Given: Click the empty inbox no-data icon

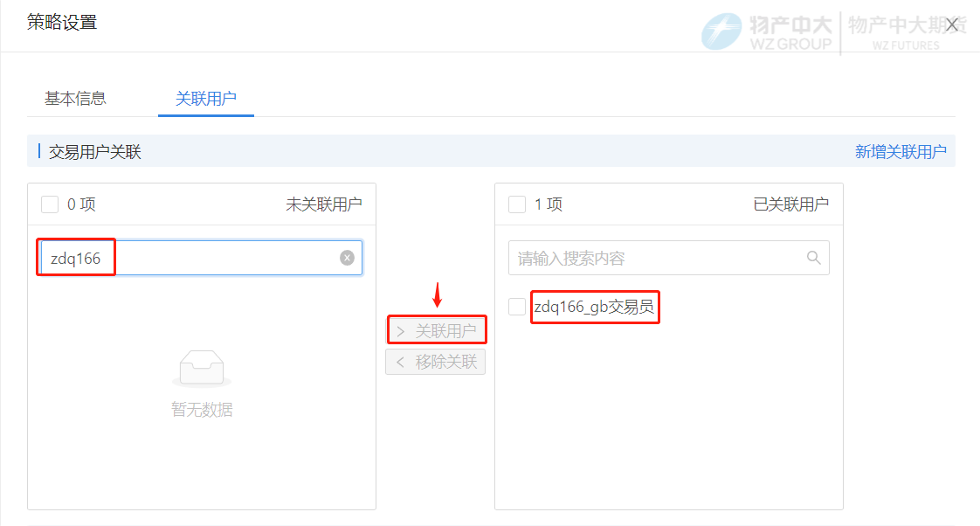Looking at the screenshot, I should point(202,368).
